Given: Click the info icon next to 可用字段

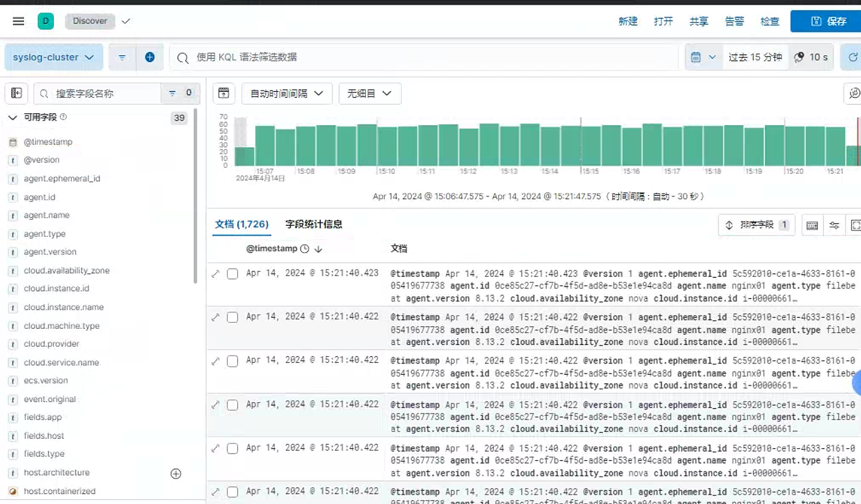Looking at the screenshot, I should point(63,117).
